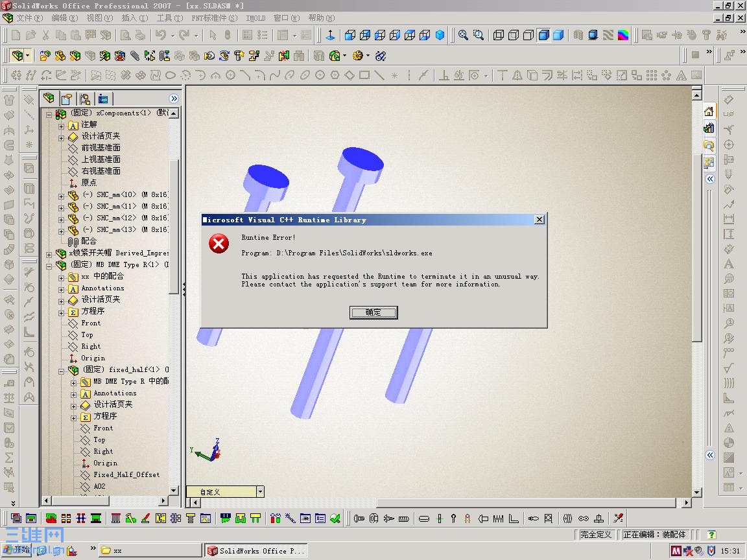Click the Design Library icon in task pane
Screen dimensions: 747x560
pyautogui.click(x=709, y=128)
